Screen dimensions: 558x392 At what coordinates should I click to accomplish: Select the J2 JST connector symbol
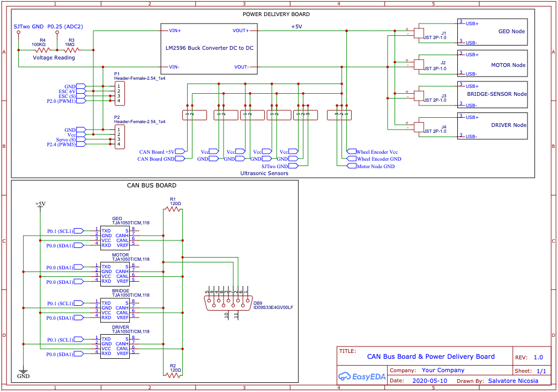(x=419, y=64)
